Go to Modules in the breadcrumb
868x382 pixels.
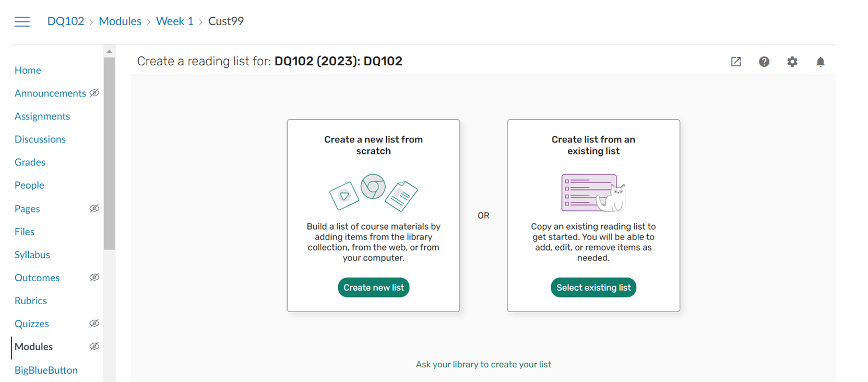coord(120,21)
